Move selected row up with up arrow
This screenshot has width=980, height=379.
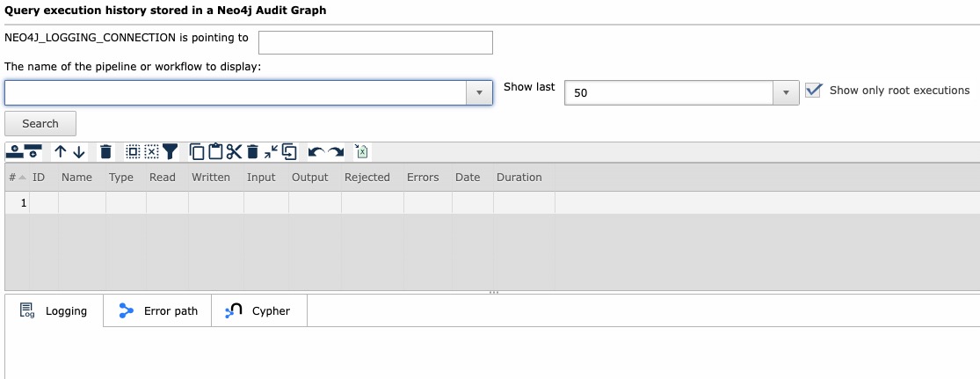tap(60, 151)
